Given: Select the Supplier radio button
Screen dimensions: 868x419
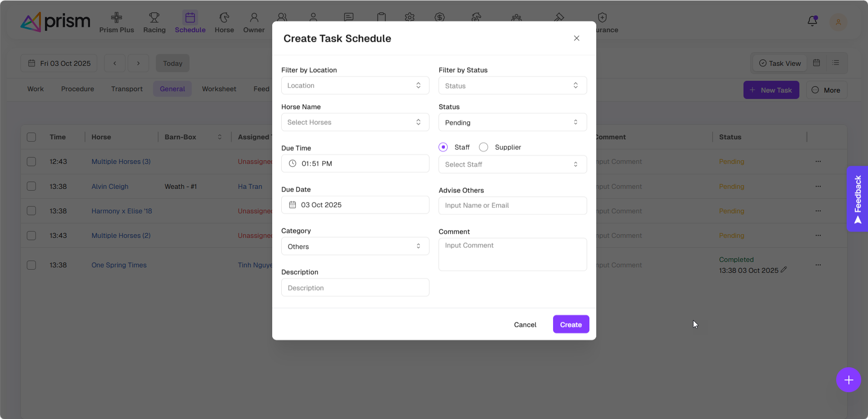Looking at the screenshot, I should click(x=484, y=147).
